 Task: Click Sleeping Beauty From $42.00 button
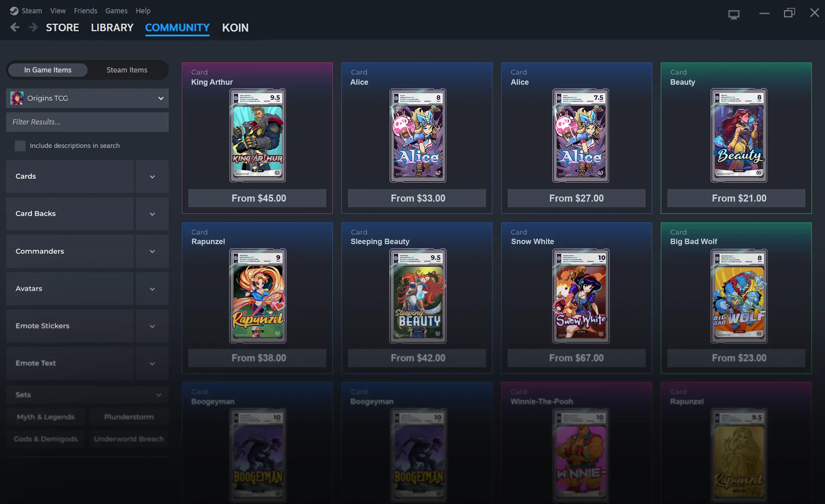click(x=417, y=358)
